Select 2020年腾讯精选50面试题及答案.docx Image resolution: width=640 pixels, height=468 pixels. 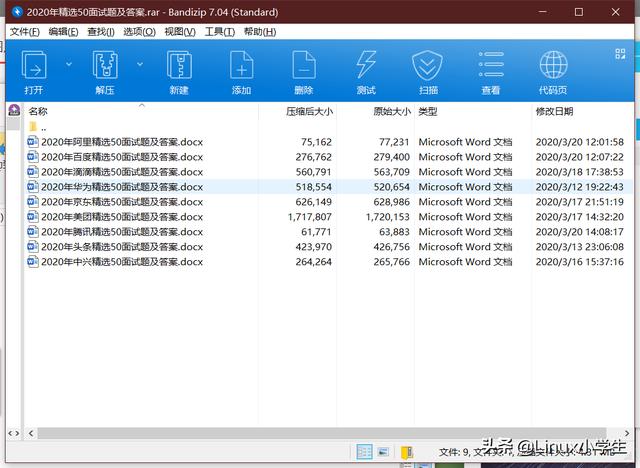(122, 232)
